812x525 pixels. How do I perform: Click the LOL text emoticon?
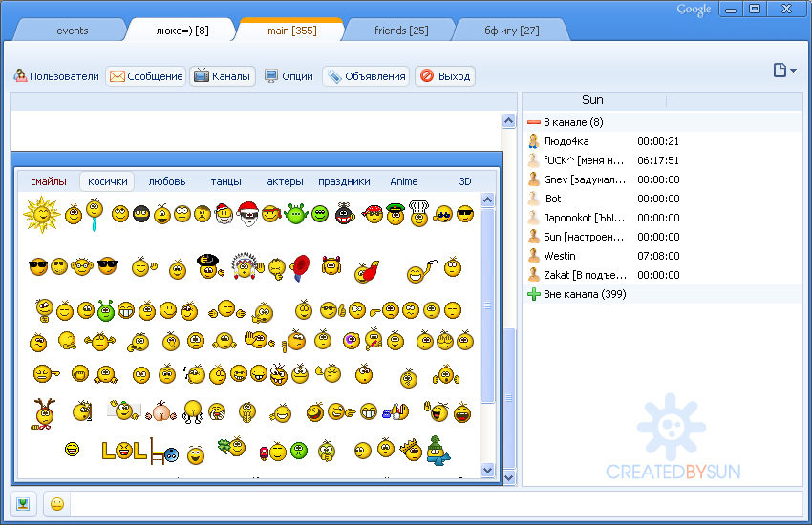coord(124,450)
